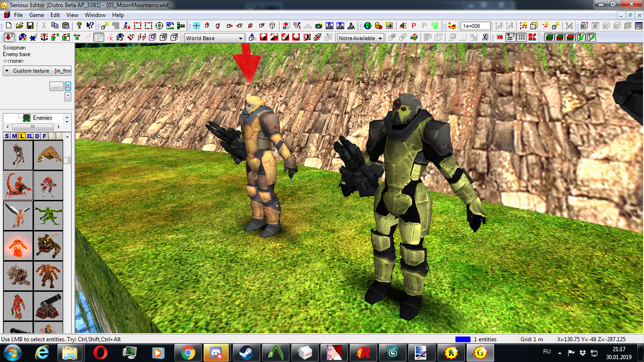Click the crosshair target circle icon
This screenshot has height=362, width=644.
pos(159,25)
